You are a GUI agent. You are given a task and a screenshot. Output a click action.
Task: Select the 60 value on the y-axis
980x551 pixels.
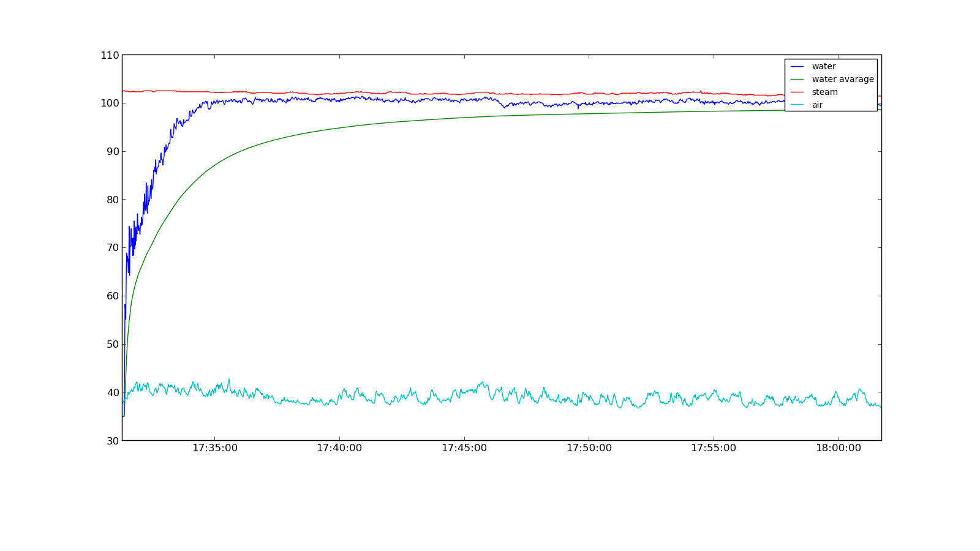tap(112, 296)
